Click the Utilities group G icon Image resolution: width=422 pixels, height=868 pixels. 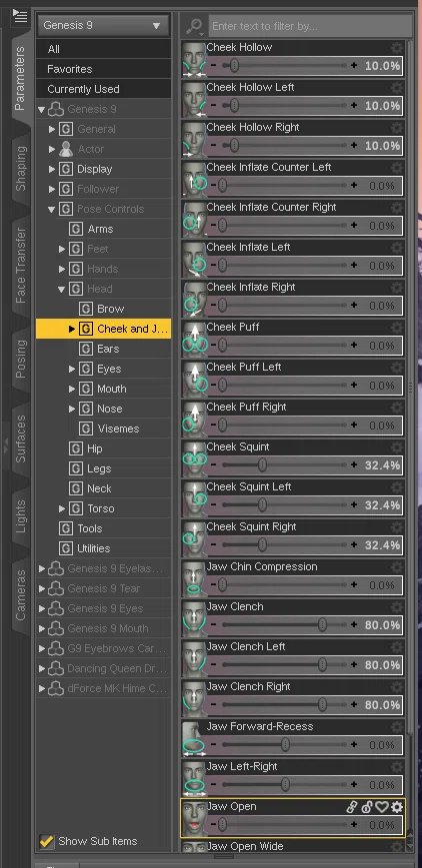pos(66,548)
